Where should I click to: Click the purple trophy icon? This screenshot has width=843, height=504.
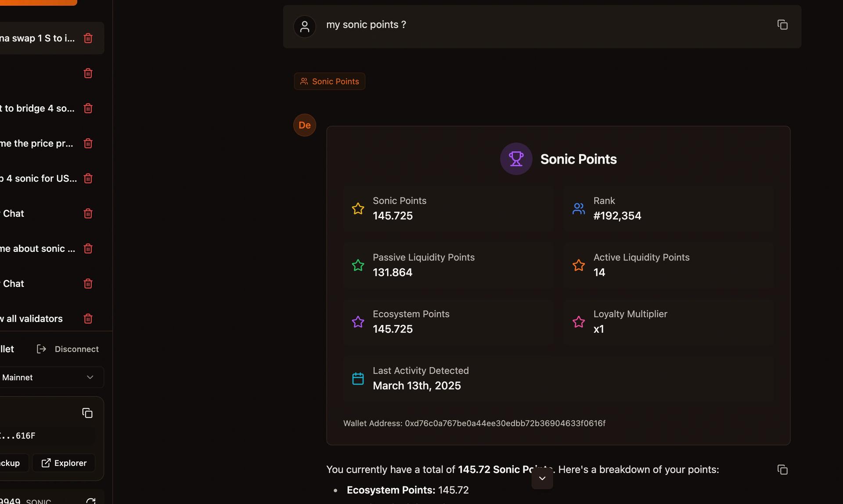tap(516, 159)
